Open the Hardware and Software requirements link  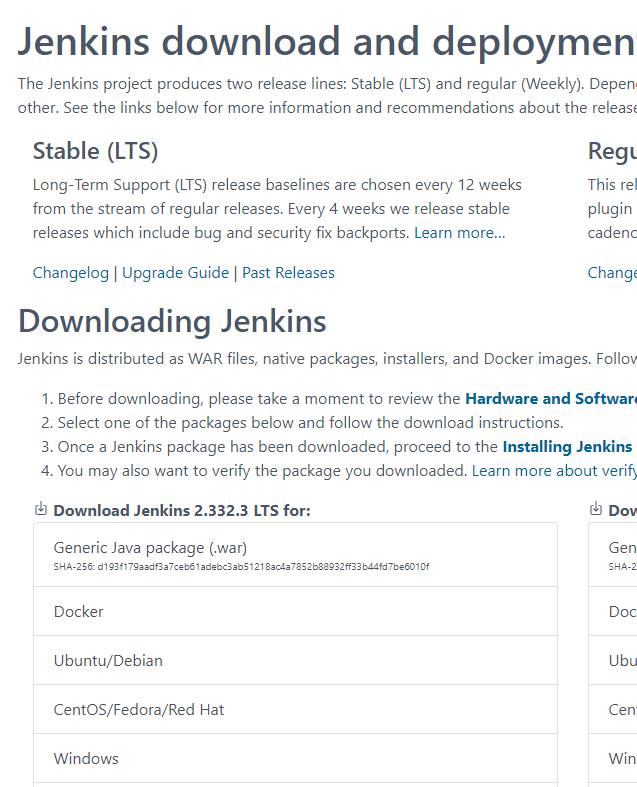click(x=550, y=399)
